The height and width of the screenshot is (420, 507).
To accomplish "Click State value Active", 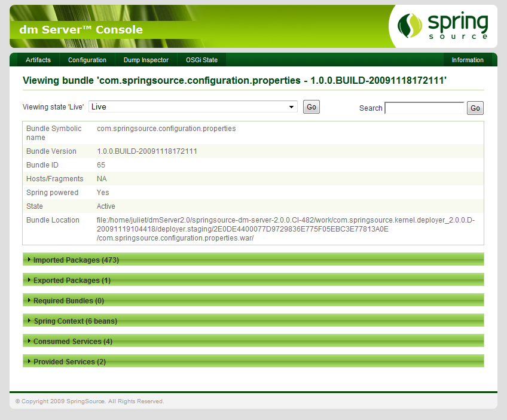I will pyautogui.click(x=106, y=206).
